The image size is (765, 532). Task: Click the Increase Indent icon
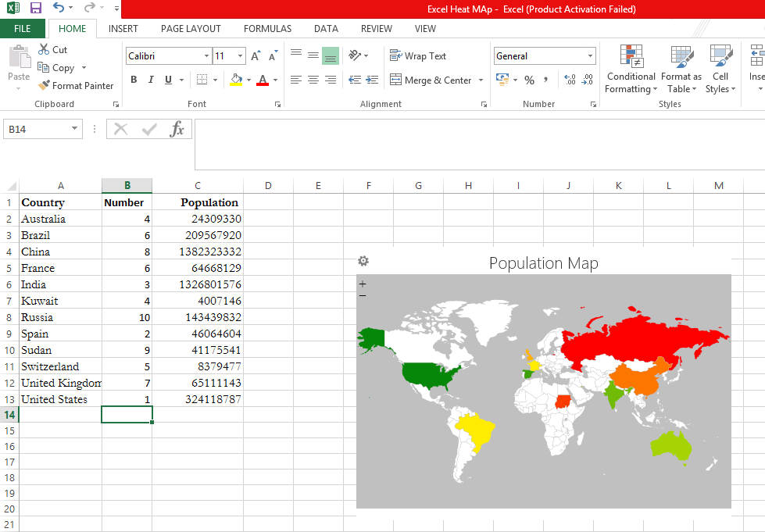(x=372, y=80)
